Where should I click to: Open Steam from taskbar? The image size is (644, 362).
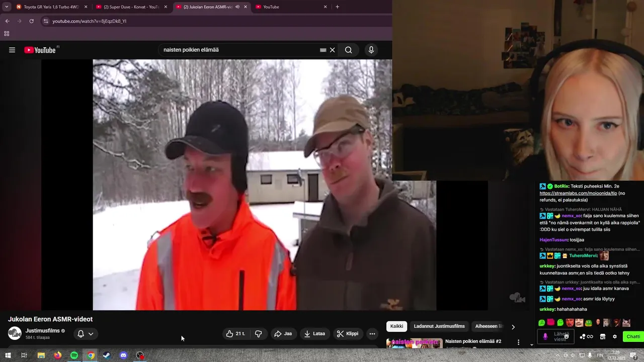pos(107,355)
